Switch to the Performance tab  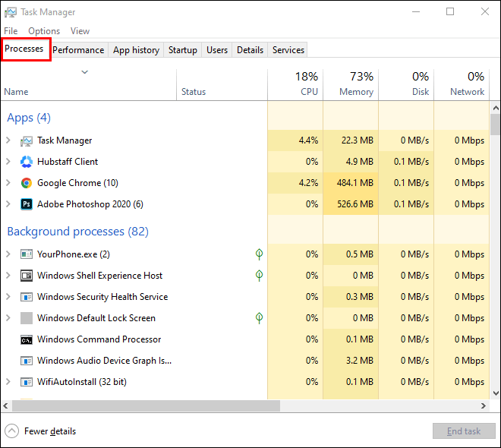click(x=78, y=50)
